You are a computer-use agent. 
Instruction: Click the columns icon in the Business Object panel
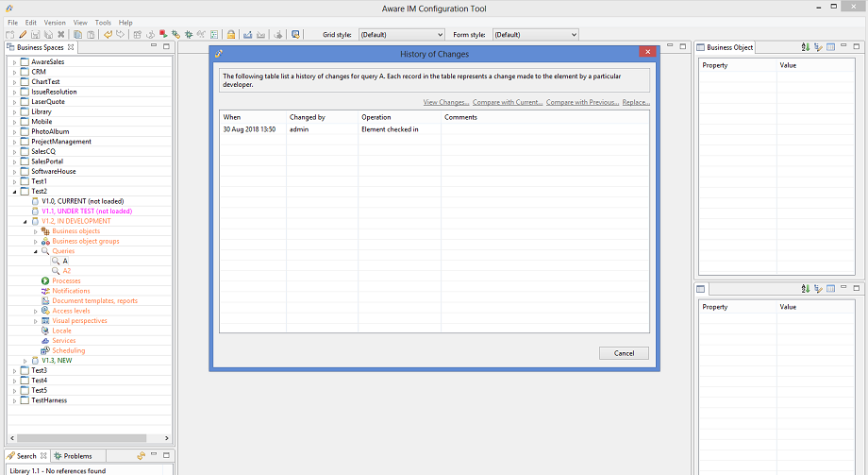[831, 47]
